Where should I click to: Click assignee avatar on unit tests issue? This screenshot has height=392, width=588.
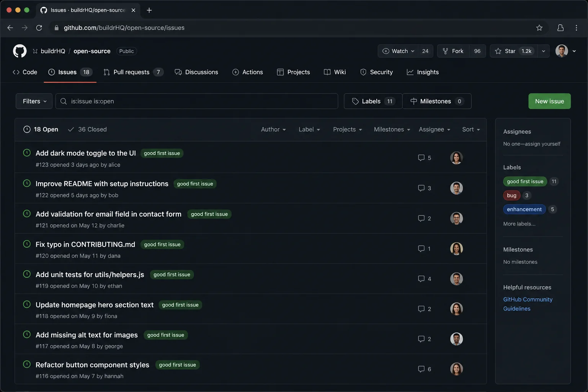pos(456,279)
